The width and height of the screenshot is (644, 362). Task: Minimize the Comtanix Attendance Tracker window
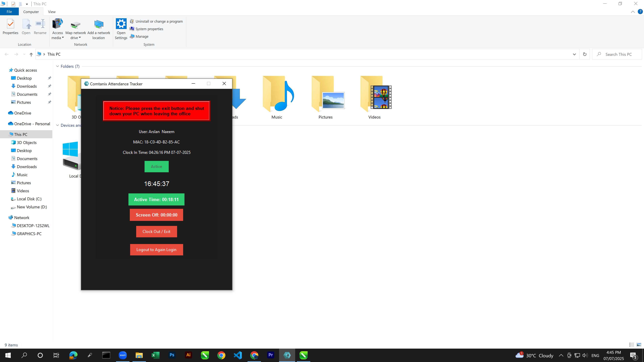[x=193, y=84]
